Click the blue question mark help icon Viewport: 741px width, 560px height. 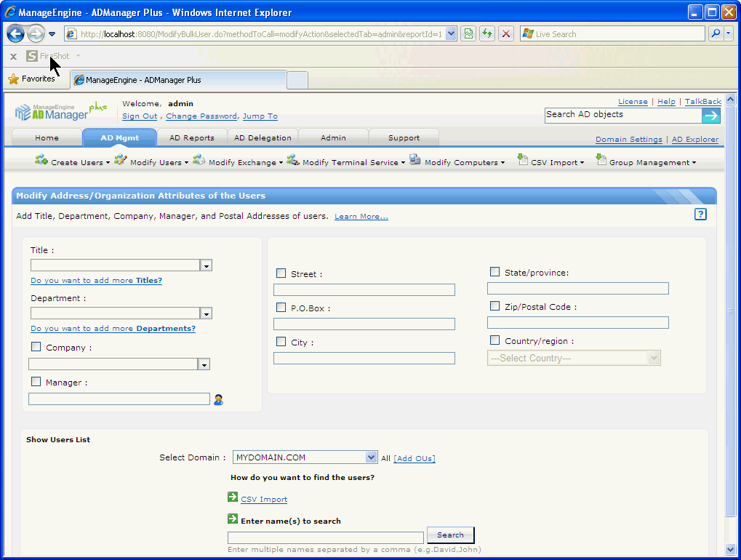[700, 214]
